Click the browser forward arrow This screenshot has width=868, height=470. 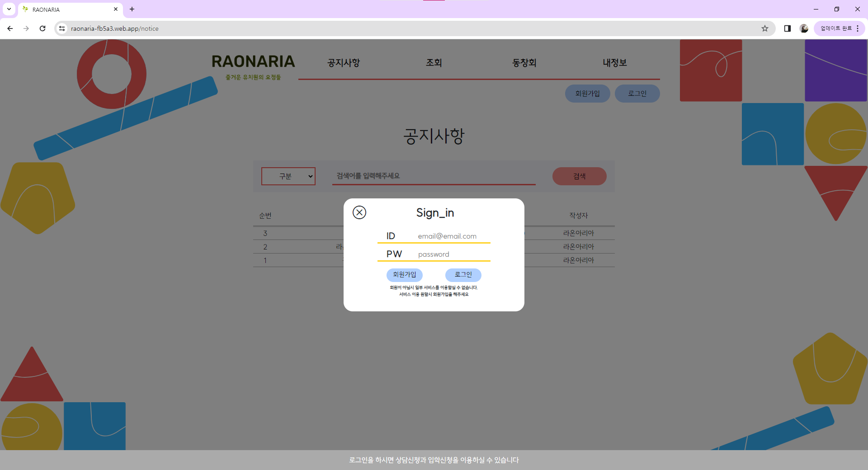[26, 28]
